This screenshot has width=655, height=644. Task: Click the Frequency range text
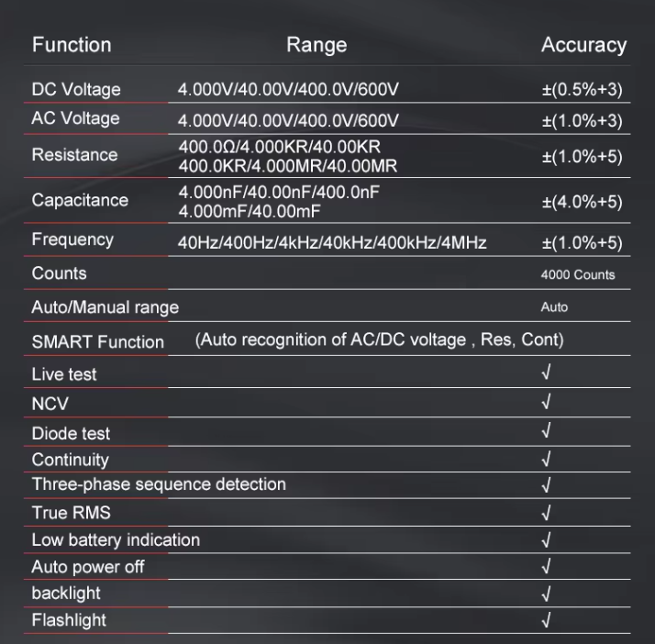(x=332, y=242)
